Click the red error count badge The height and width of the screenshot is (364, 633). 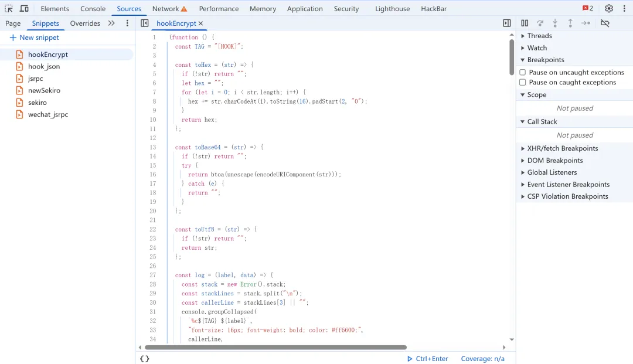pos(588,8)
